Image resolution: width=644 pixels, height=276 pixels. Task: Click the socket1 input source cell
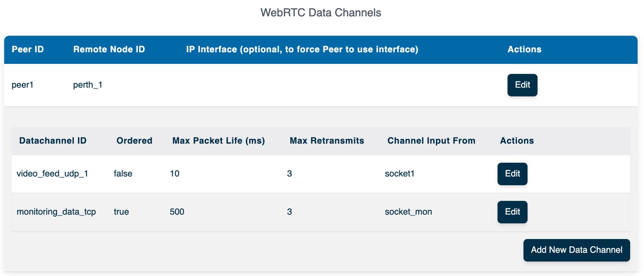pos(400,174)
